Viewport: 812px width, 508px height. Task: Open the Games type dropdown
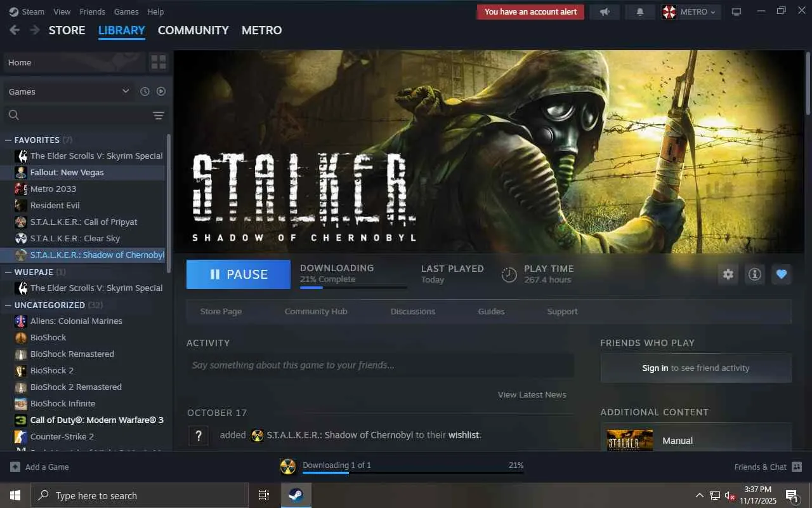(69, 91)
